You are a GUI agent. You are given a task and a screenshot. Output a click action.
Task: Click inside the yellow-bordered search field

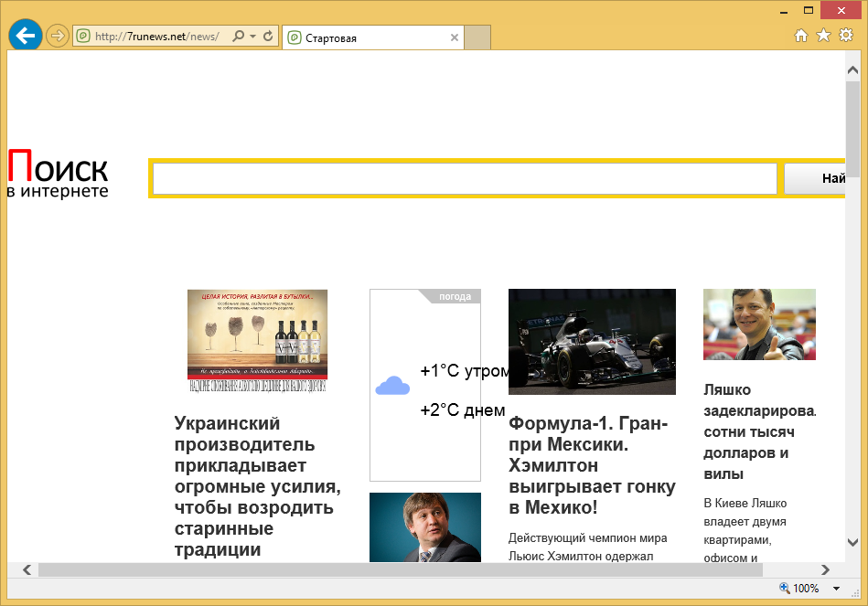point(465,179)
